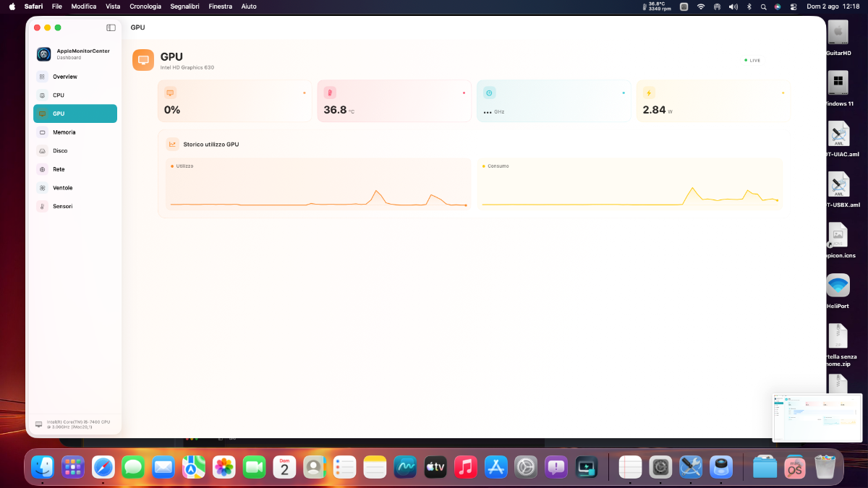This screenshot has width=868, height=488.
Task: Click the Wi-Fi menu bar icon
Action: pyautogui.click(x=701, y=7)
